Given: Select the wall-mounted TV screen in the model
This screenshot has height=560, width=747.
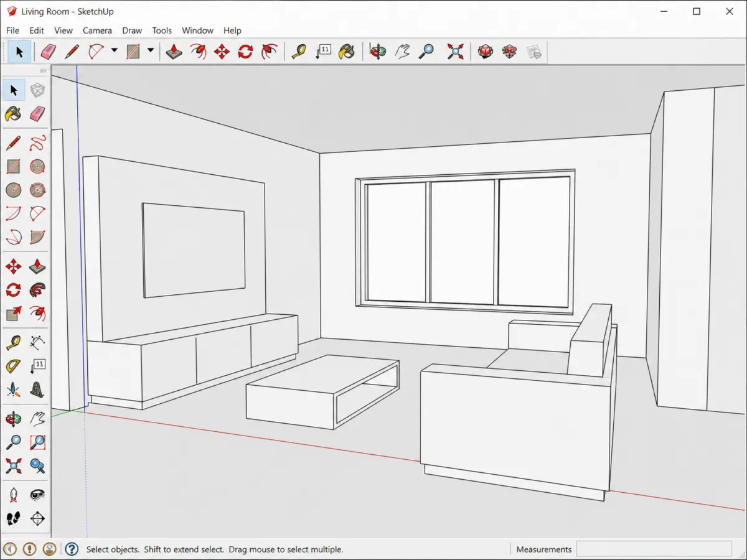Looking at the screenshot, I should (194, 250).
